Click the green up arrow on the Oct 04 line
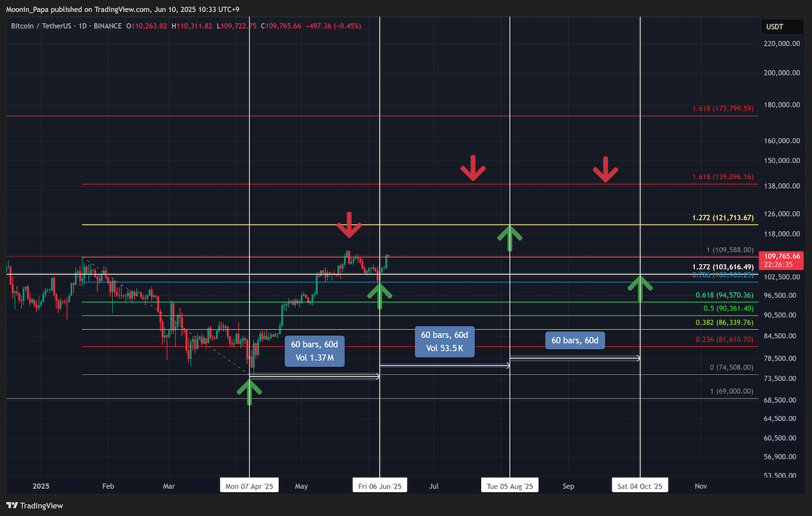Viewport: 812px width, 516px height. 640,289
